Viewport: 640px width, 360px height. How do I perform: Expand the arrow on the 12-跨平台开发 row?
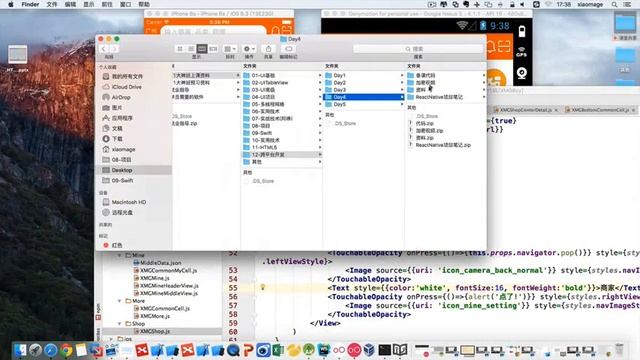point(320,155)
